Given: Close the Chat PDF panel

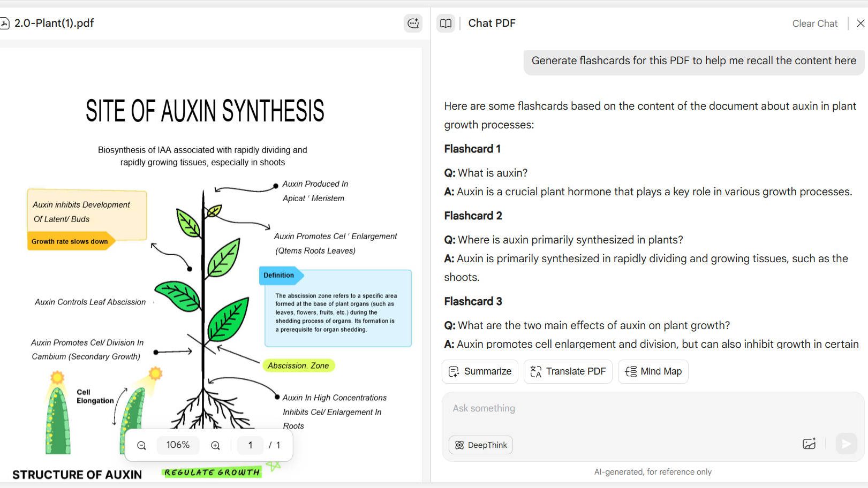Looking at the screenshot, I should point(860,23).
